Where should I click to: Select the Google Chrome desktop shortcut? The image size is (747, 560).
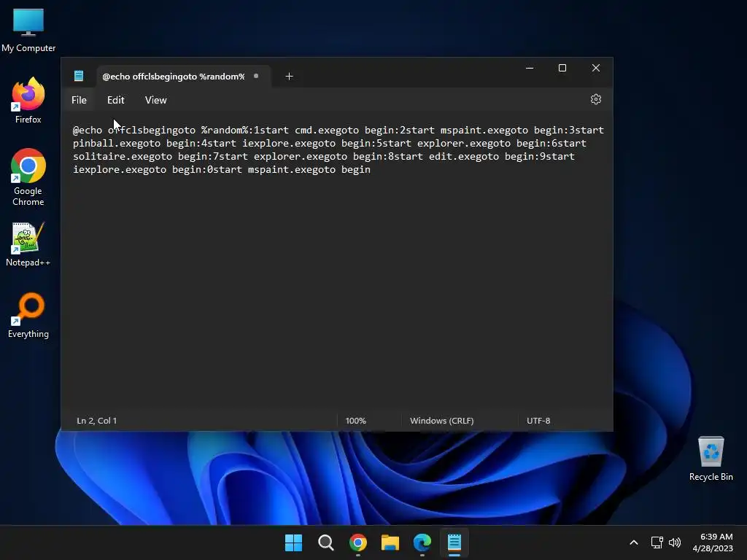tap(28, 177)
